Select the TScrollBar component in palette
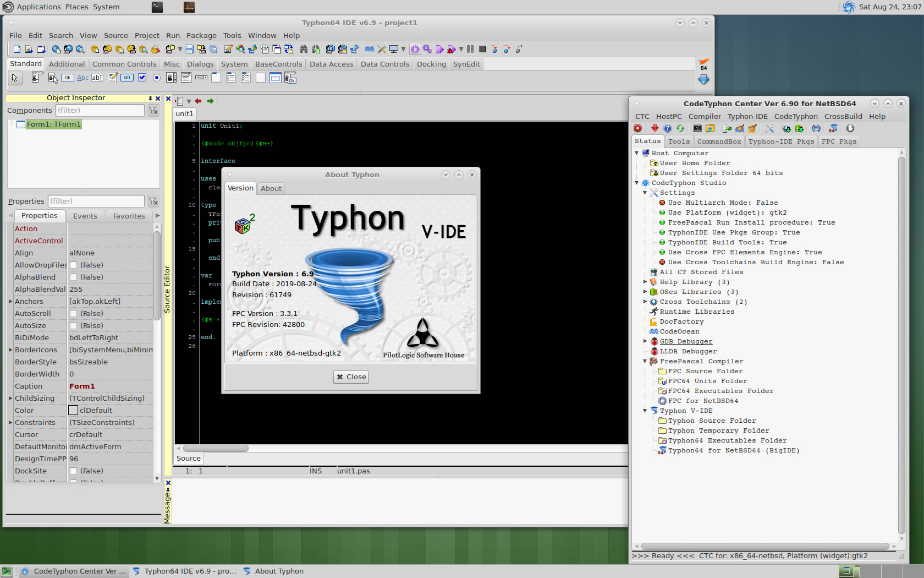The width and height of the screenshot is (924, 578). coord(201,78)
